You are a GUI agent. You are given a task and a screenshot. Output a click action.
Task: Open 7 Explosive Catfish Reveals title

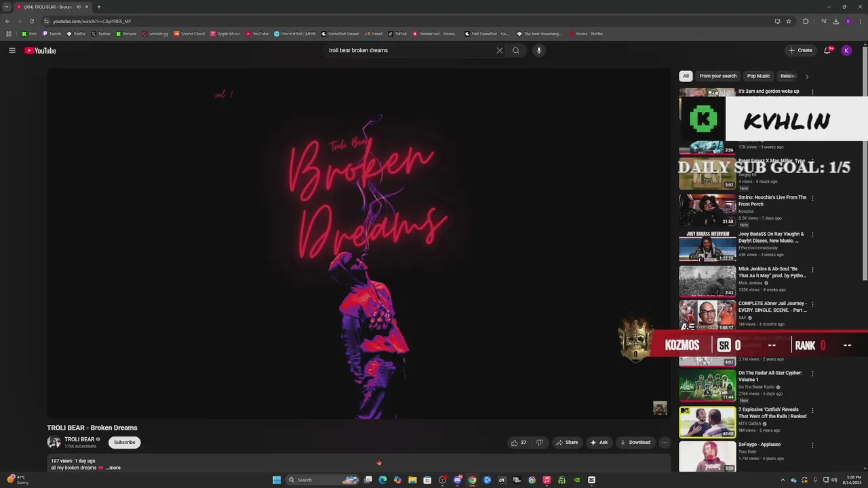point(772,413)
